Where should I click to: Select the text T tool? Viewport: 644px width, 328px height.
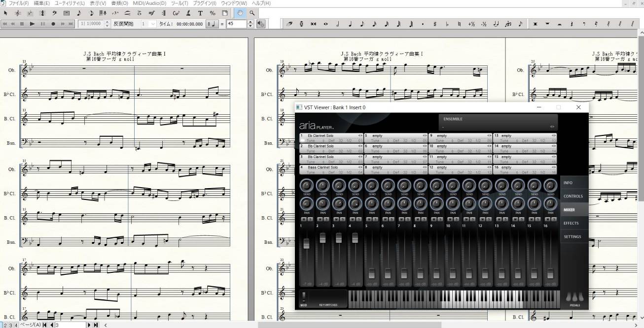[x=200, y=13]
